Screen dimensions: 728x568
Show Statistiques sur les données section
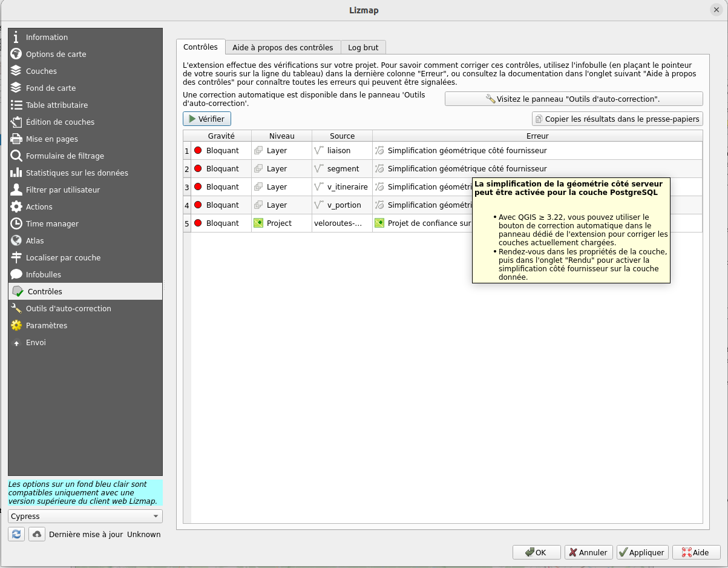tap(85, 173)
